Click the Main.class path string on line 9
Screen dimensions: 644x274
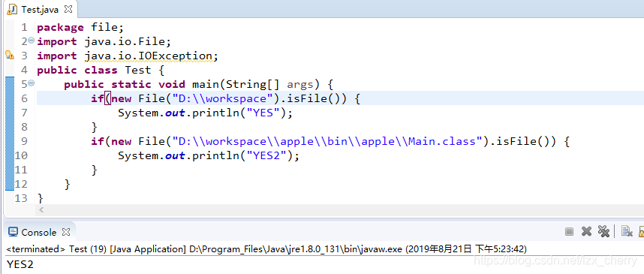[x=327, y=141]
